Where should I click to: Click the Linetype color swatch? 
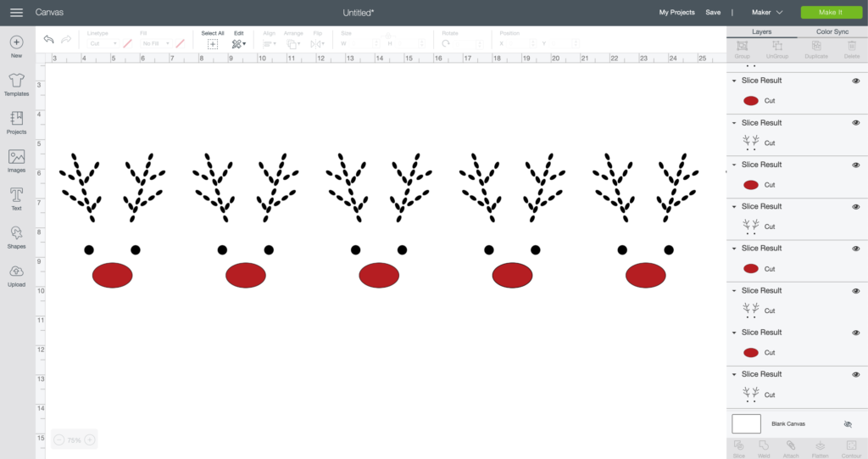[x=127, y=43]
